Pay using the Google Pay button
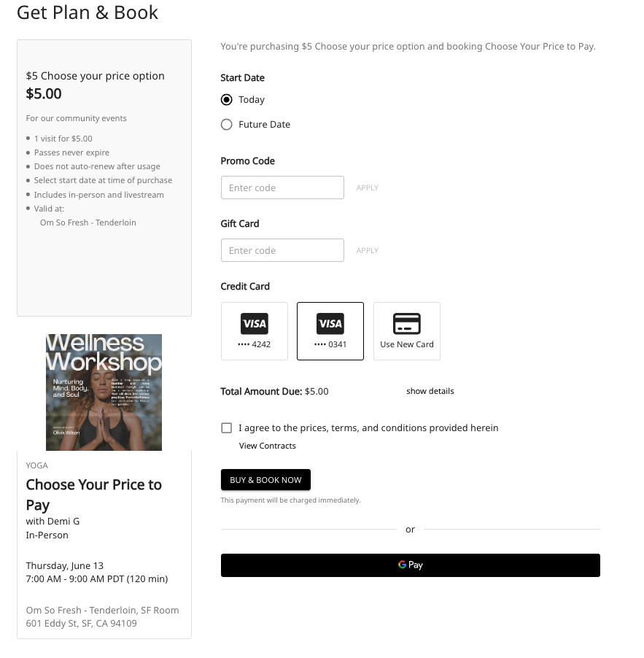644x658 pixels. (x=411, y=565)
